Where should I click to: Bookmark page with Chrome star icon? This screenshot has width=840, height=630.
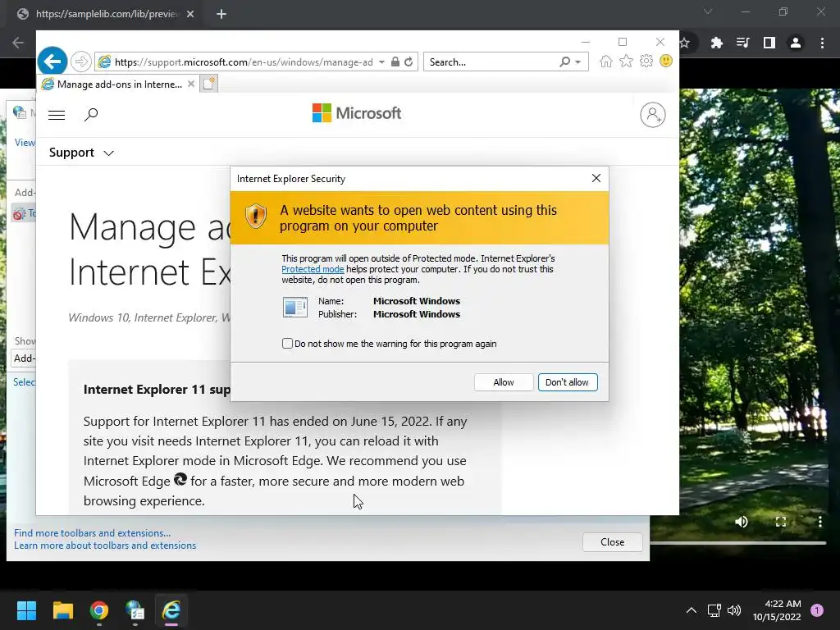tap(685, 43)
